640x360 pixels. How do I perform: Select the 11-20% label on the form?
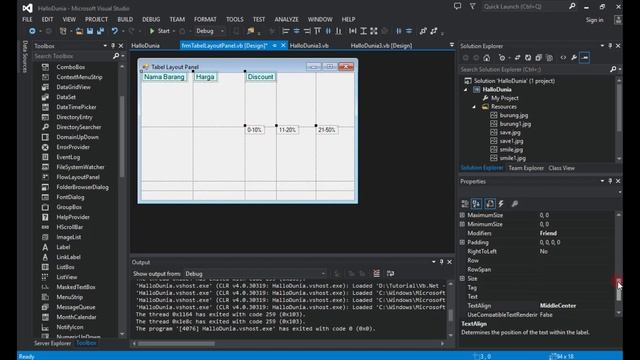(x=287, y=130)
